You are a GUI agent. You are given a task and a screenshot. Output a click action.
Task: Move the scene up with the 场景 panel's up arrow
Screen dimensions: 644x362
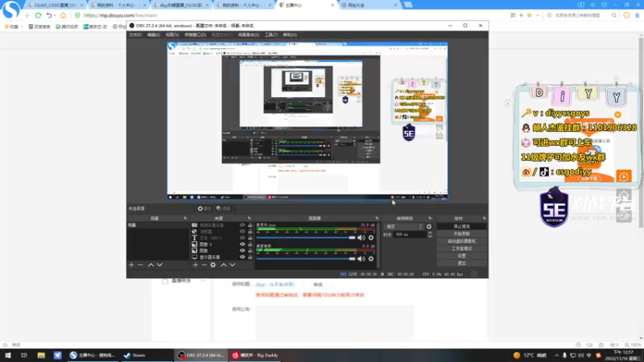pyautogui.click(x=151, y=265)
